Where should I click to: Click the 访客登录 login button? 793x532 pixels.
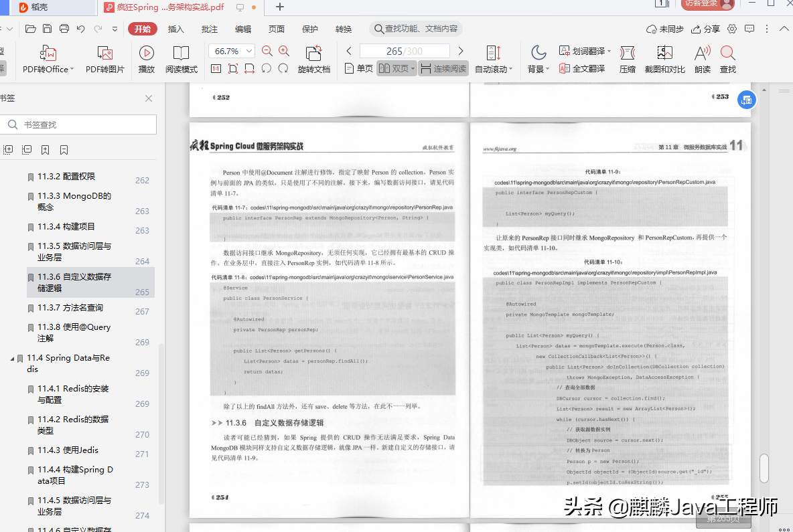click(707, 4)
